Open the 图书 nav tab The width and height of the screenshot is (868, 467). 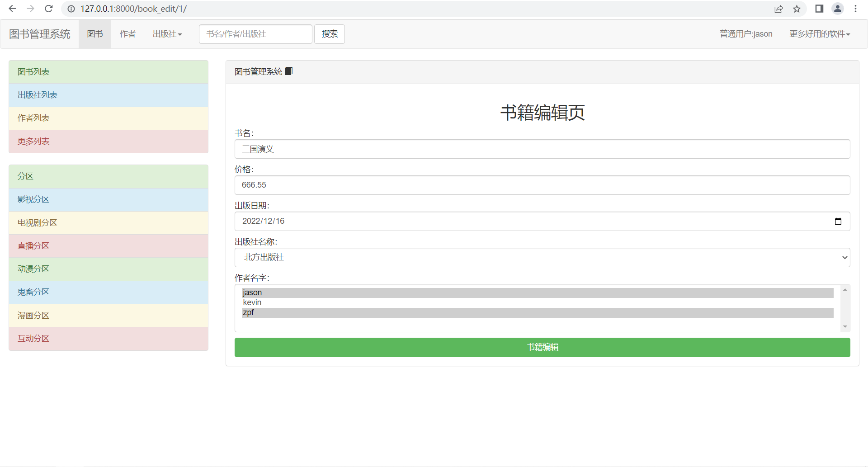95,34
